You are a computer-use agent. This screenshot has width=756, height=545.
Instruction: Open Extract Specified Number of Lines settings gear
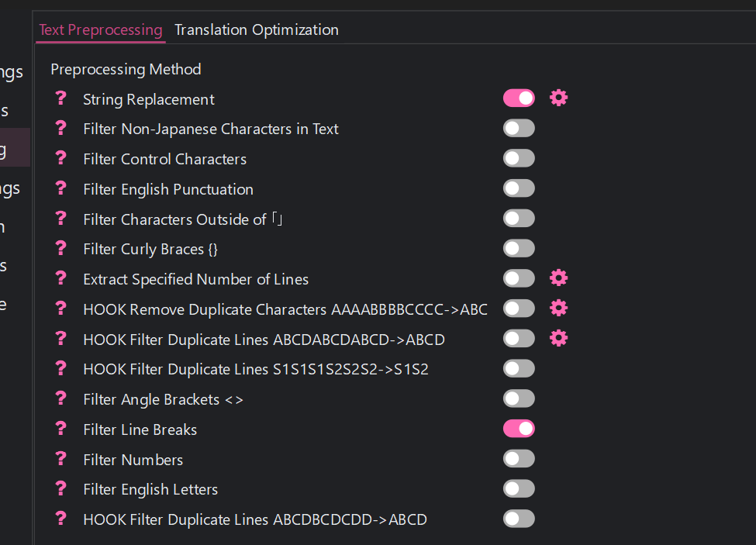(558, 278)
